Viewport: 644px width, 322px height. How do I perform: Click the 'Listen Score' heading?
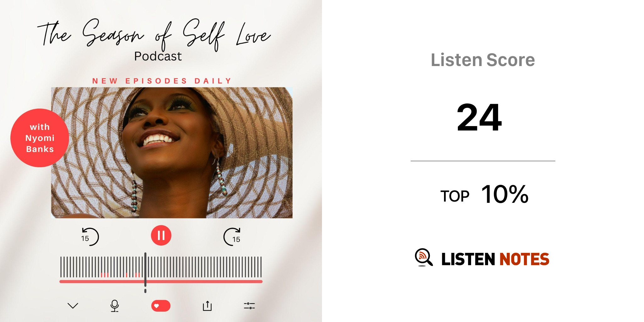483,60
